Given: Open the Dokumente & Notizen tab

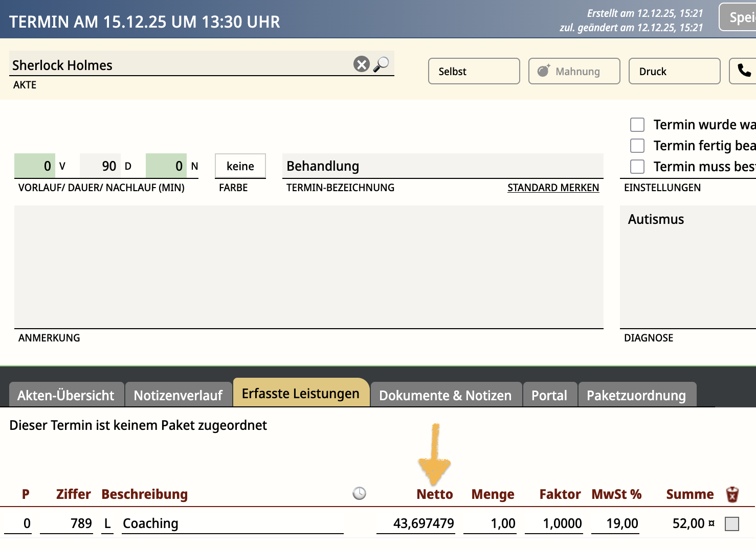Looking at the screenshot, I should point(445,395).
